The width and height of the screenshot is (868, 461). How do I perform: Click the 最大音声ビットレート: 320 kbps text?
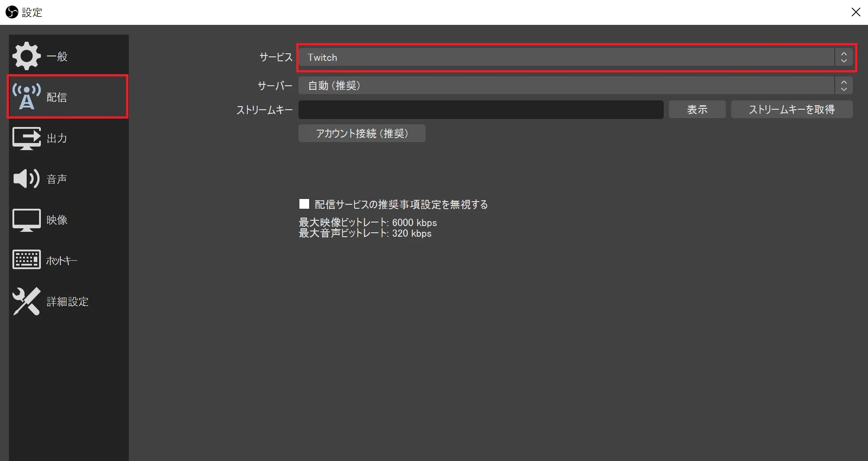pyautogui.click(x=365, y=233)
